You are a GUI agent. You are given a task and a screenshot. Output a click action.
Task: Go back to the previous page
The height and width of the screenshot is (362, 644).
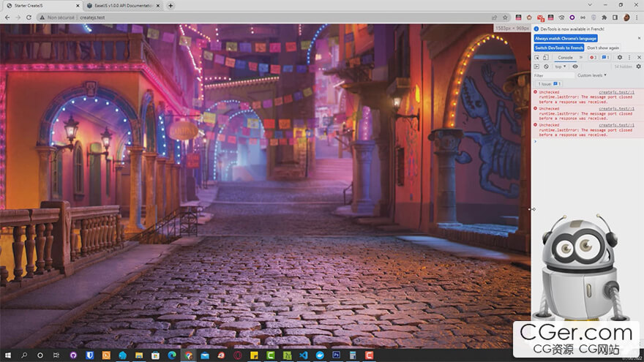point(7,18)
